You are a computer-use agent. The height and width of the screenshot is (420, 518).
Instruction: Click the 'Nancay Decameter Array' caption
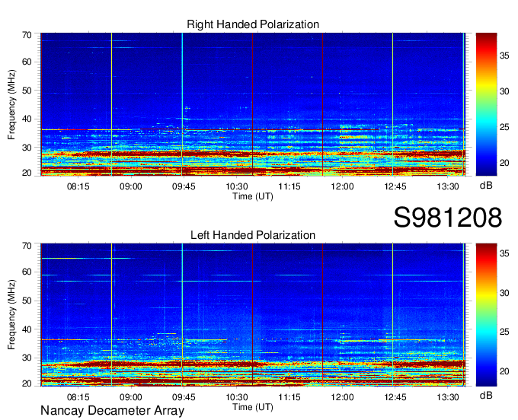click(x=112, y=411)
